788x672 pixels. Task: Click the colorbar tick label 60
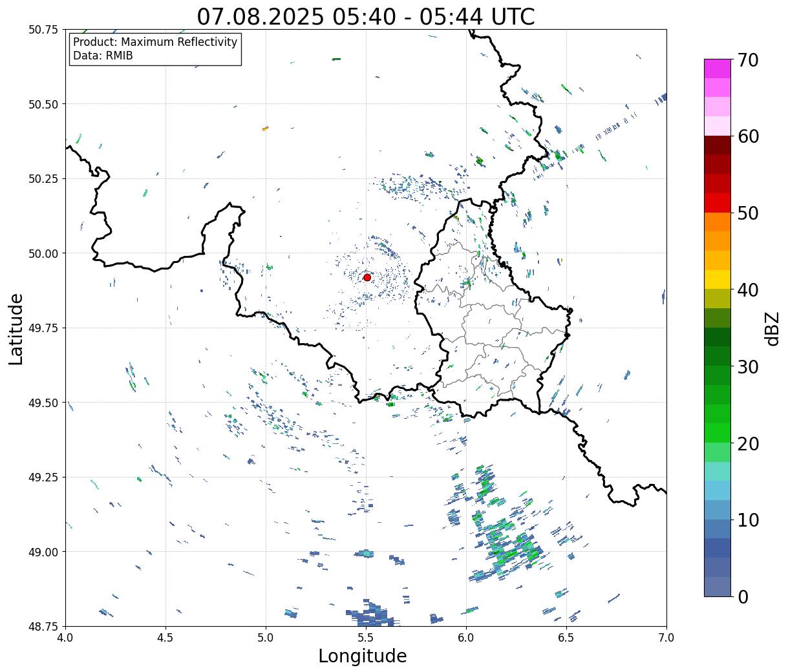click(x=748, y=136)
